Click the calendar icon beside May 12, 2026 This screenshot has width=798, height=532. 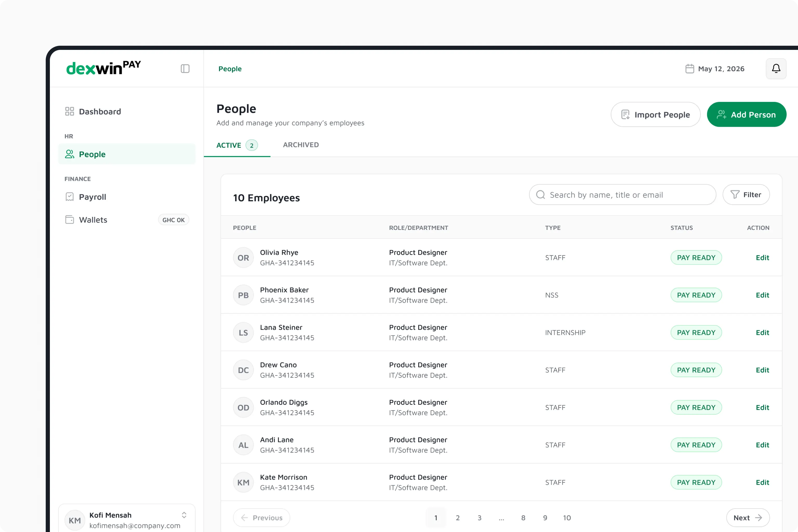(x=689, y=69)
